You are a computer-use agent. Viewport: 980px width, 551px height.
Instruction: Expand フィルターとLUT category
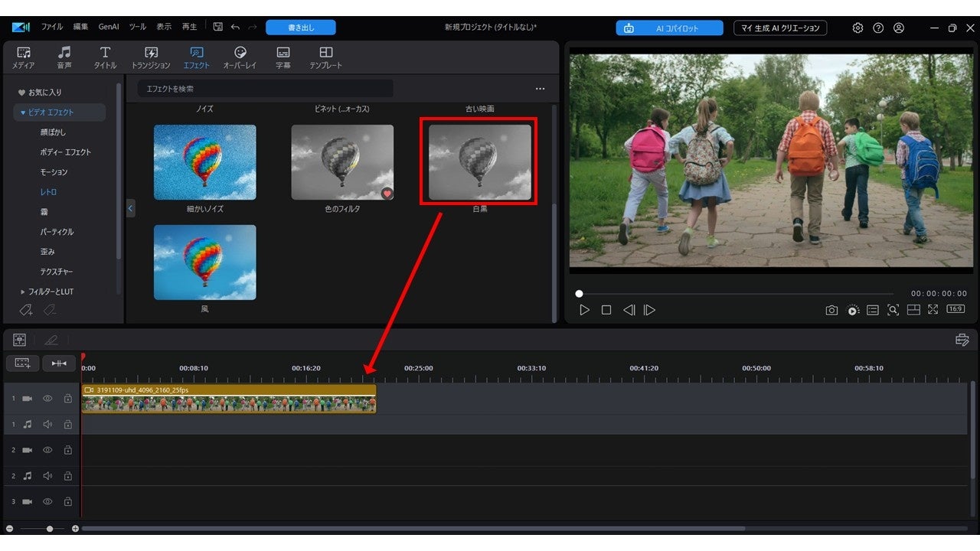(51, 292)
